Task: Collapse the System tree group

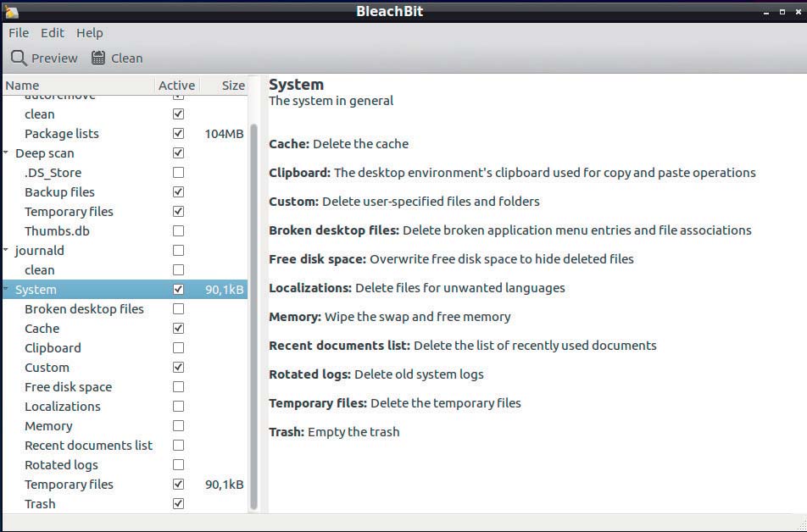Action: [6, 289]
